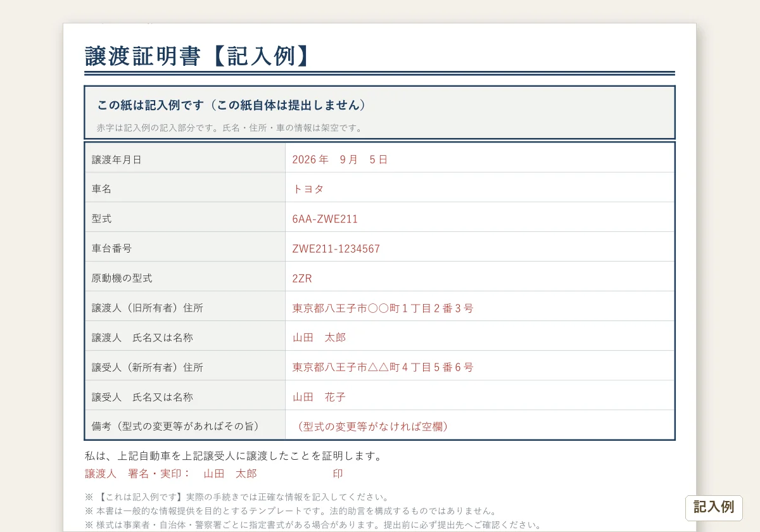
Task: Click the 山田 太郎 value in the table
Action: 319,338
